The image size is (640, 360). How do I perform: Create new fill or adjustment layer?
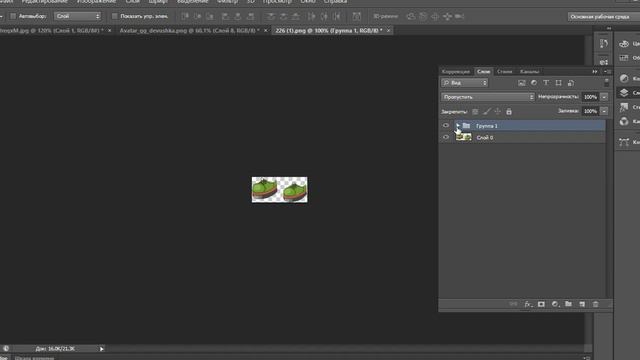coord(555,304)
